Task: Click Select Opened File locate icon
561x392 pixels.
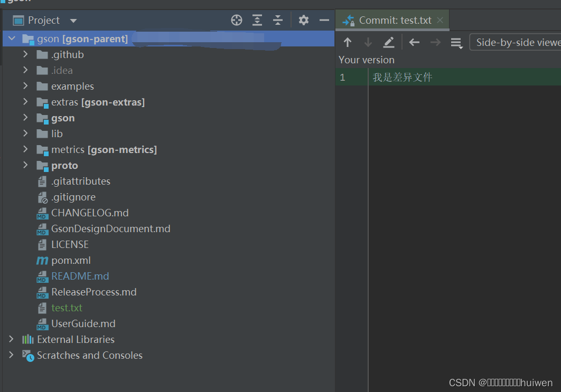Action: [x=237, y=20]
